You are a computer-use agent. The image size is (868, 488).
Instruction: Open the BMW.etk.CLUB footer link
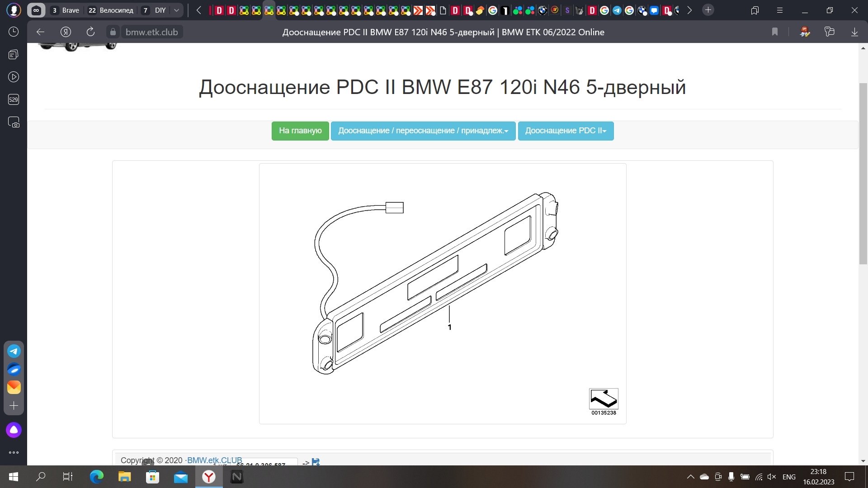(x=214, y=460)
